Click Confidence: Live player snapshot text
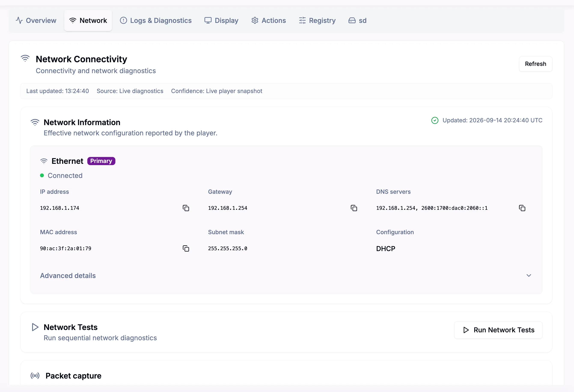The image size is (574, 392). [217, 91]
